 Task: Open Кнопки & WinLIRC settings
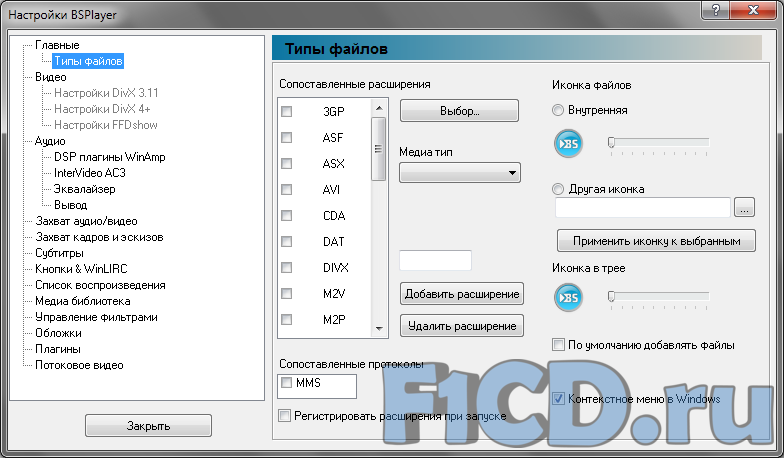81,269
